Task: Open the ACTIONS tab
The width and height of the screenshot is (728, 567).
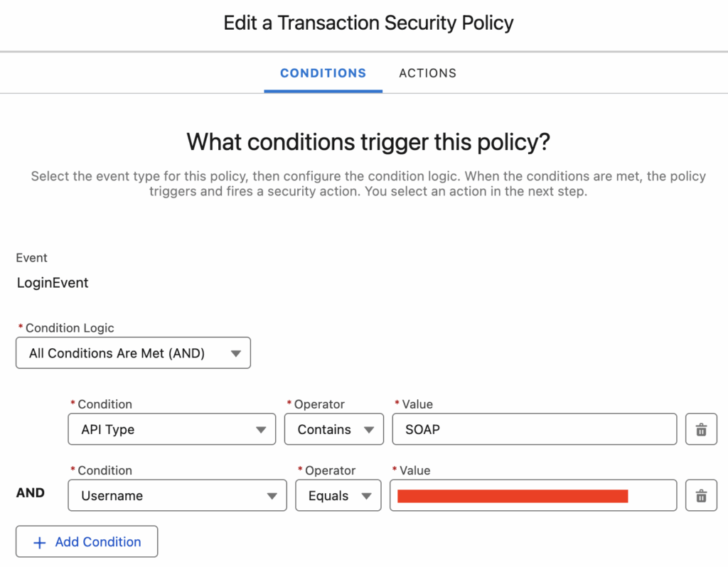Action: [427, 73]
